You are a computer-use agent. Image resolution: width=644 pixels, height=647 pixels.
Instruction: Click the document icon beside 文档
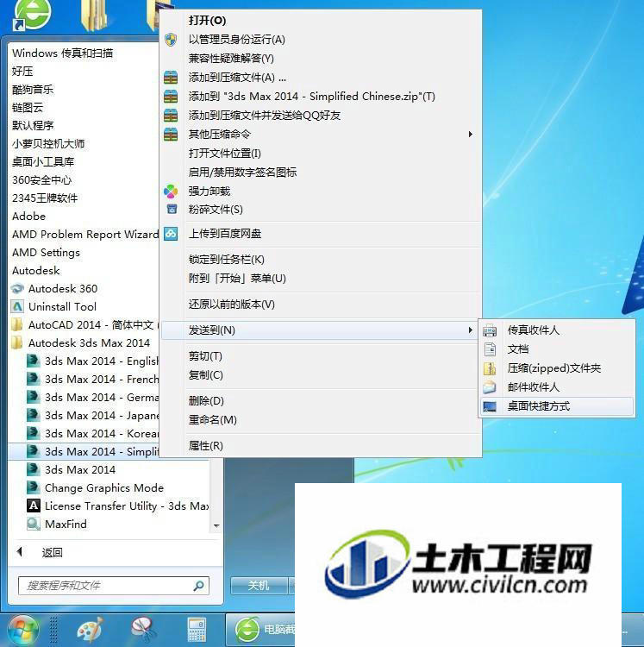click(x=490, y=349)
